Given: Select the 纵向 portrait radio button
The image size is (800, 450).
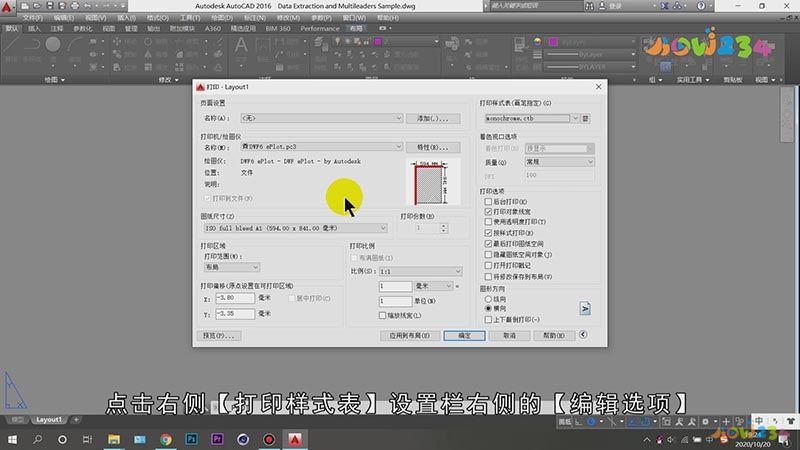Looking at the screenshot, I should (x=488, y=299).
